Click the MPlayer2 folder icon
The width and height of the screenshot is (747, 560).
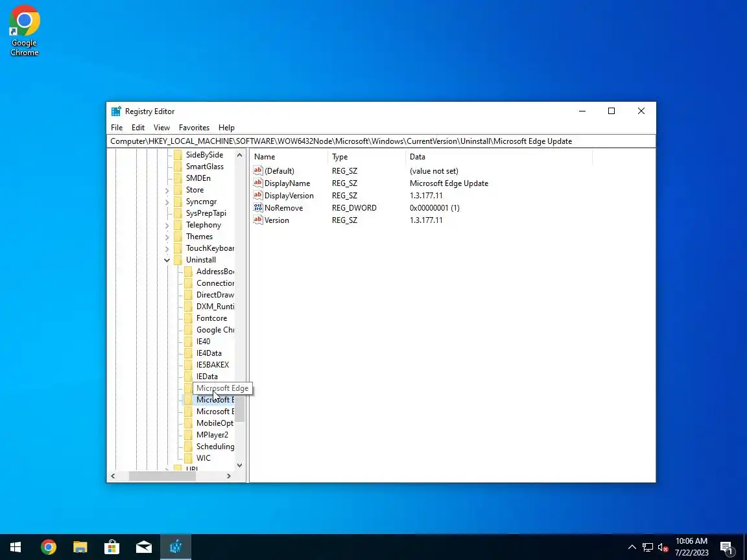pos(188,435)
